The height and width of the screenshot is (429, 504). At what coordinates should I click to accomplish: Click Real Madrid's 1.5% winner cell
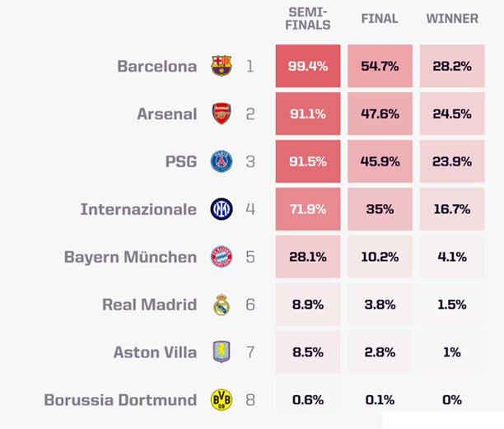(451, 305)
